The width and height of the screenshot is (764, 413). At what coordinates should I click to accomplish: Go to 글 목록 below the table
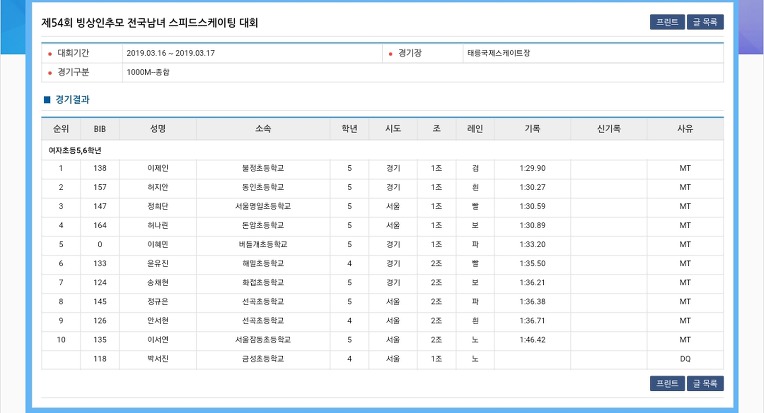[705, 383]
